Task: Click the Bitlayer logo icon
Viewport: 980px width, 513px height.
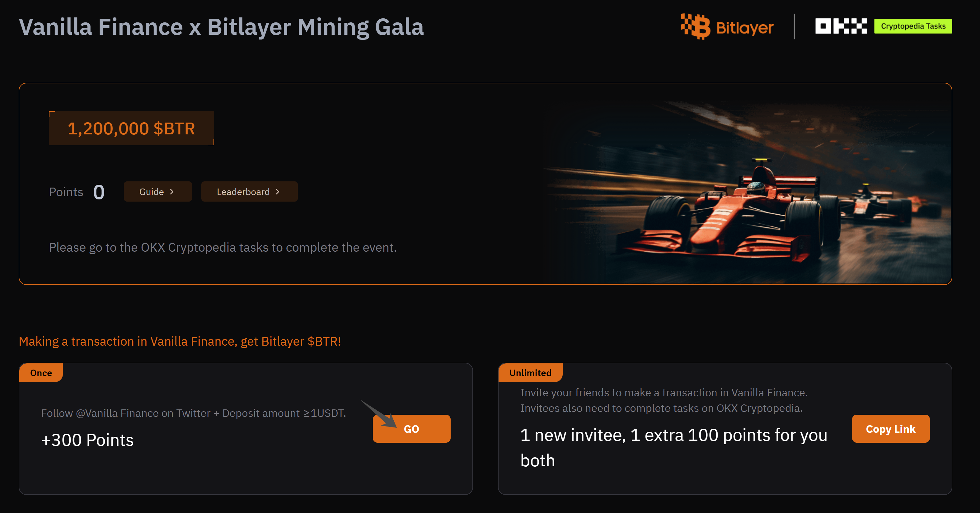Action: coord(695,26)
